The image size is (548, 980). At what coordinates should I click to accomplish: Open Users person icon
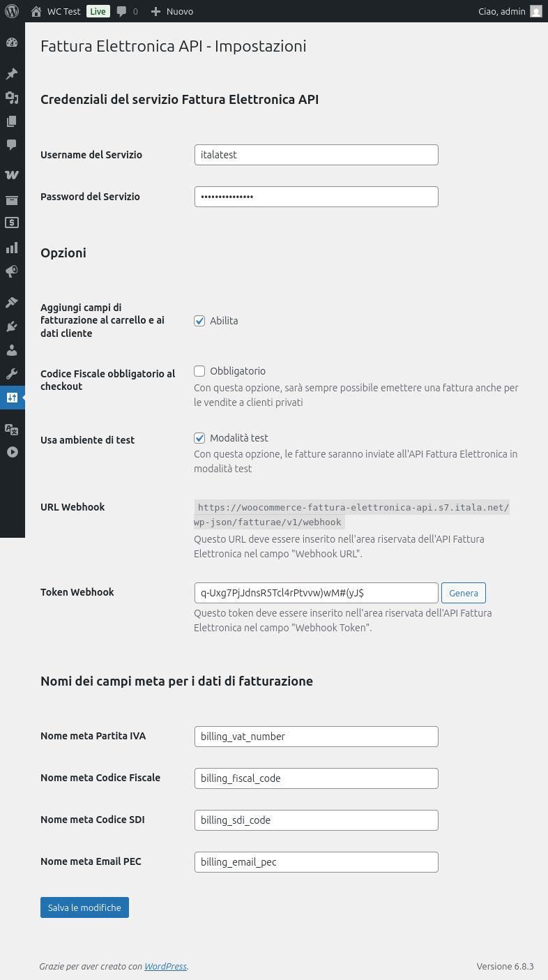[x=11, y=349]
